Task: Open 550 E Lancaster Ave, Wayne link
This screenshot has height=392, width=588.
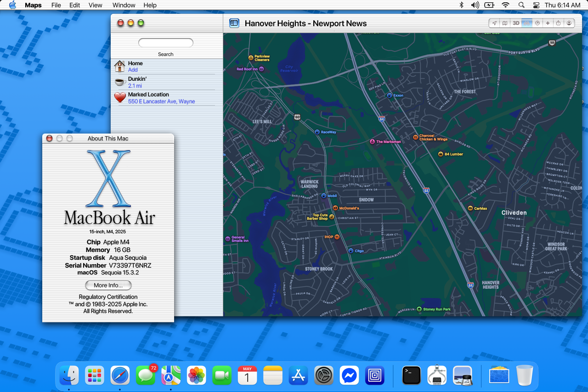Action: tap(161, 101)
